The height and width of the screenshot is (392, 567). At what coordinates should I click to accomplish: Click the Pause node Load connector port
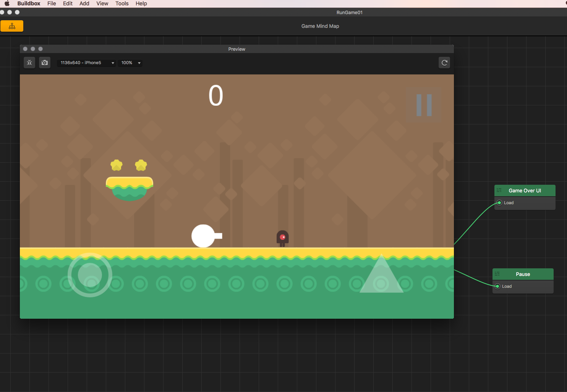(x=497, y=286)
